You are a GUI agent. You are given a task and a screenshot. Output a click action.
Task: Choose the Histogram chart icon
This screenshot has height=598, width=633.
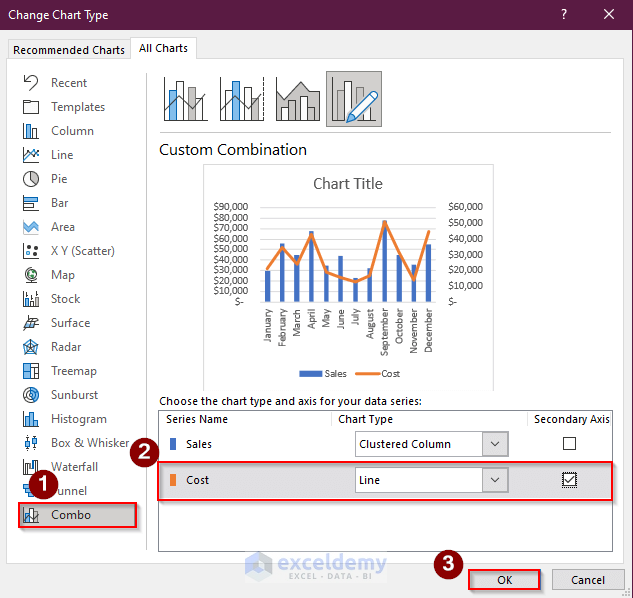[x=31, y=419]
